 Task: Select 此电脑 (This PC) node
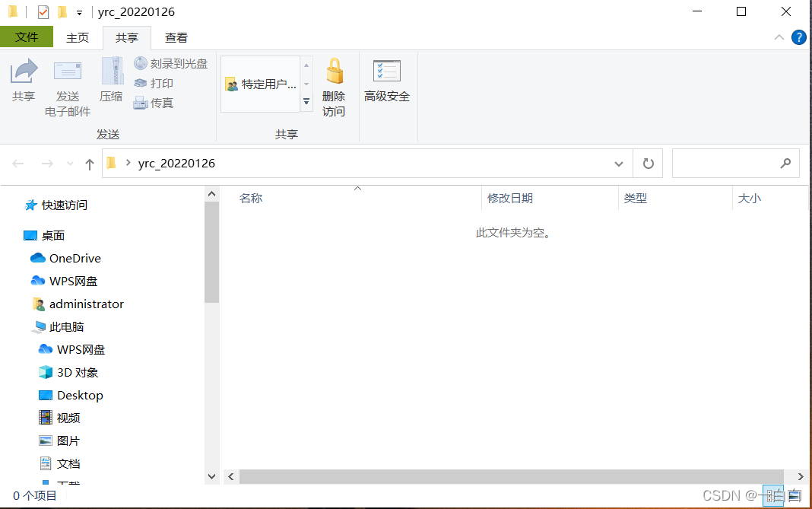[x=59, y=326]
